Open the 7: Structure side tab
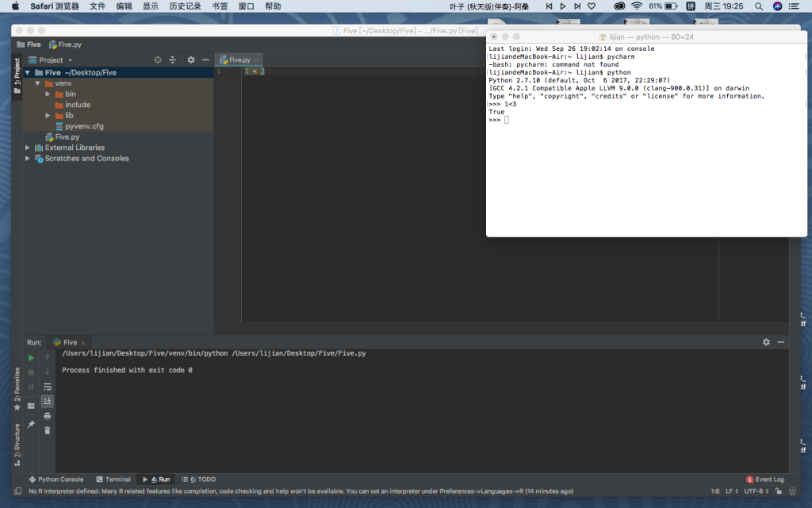 click(x=17, y=444)
